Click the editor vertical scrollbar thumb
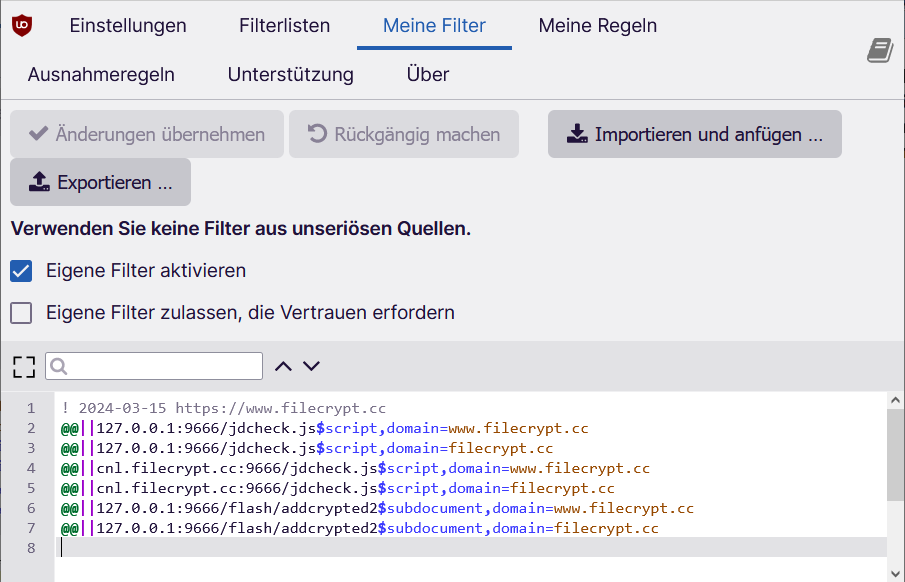 895,454
